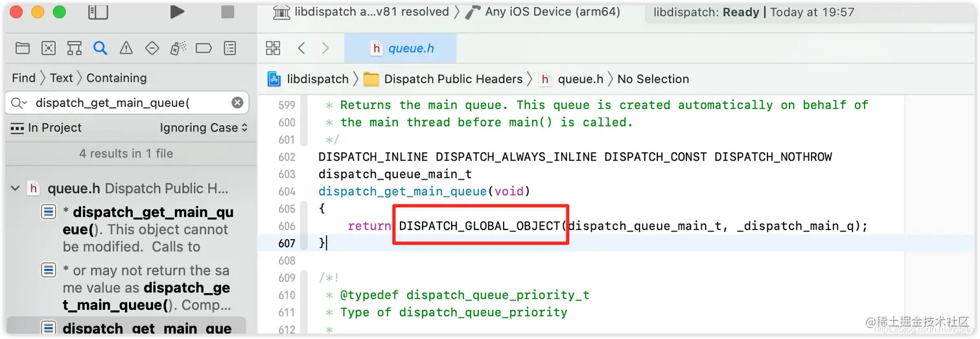
Task: Open the Source Control navigator
Action: (x=49, y=48)
